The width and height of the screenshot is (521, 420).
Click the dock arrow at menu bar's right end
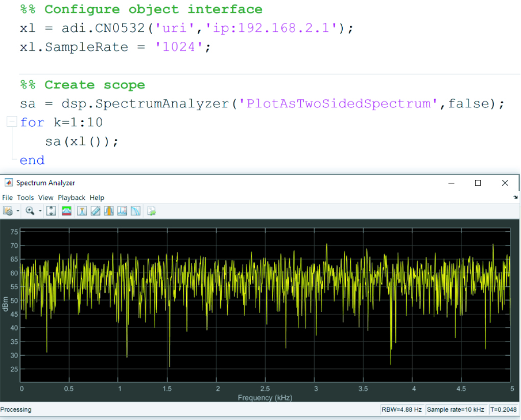[x=515, y=198]
